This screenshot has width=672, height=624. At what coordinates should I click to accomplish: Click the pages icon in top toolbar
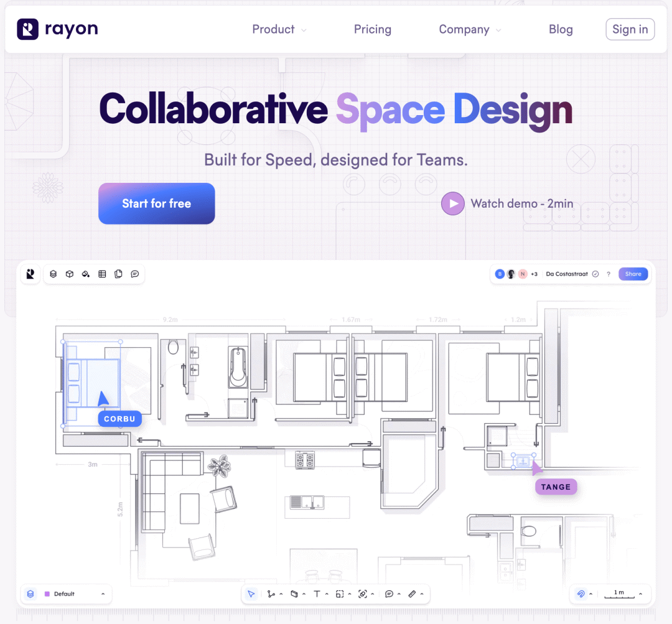(118, 274)
